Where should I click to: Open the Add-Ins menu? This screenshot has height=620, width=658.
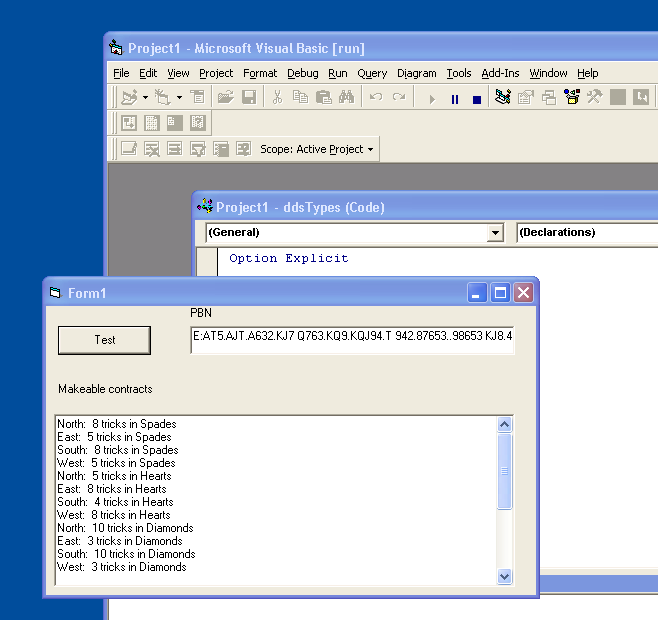(x=500, y=73)
